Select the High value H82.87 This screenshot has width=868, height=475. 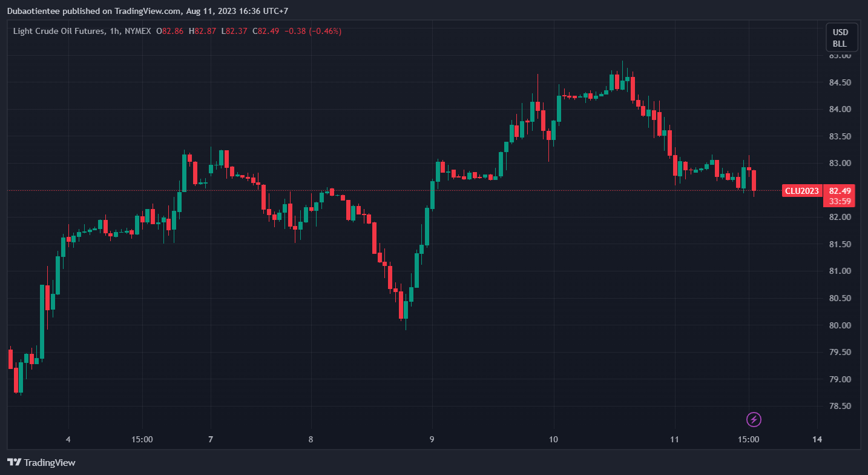click(x=202, y=31)
